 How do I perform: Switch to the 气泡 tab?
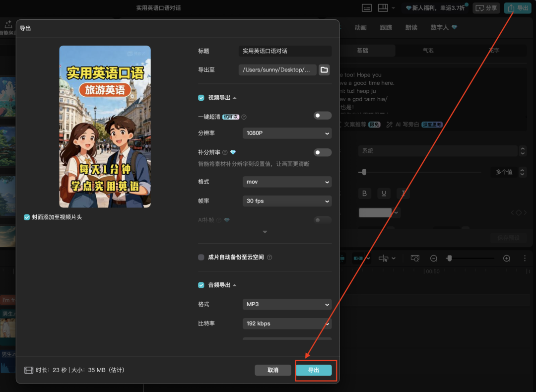click(428, 50)
